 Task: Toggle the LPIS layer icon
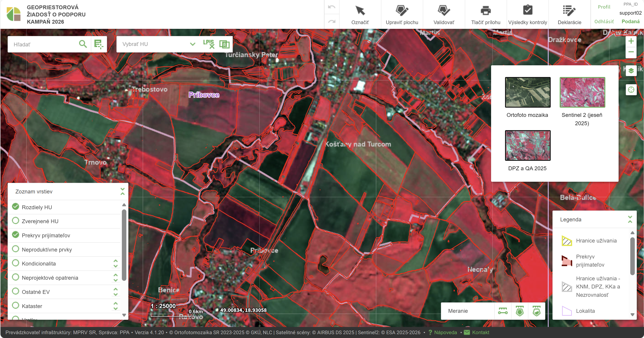point(208,44)
